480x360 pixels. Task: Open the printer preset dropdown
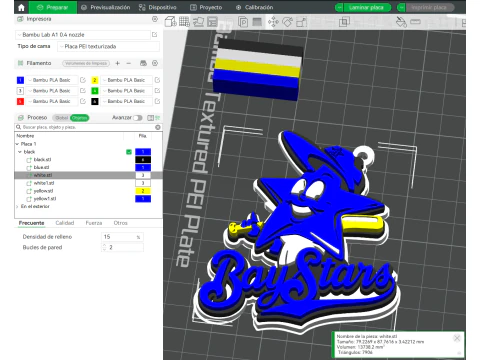click(x=83, y=35)
